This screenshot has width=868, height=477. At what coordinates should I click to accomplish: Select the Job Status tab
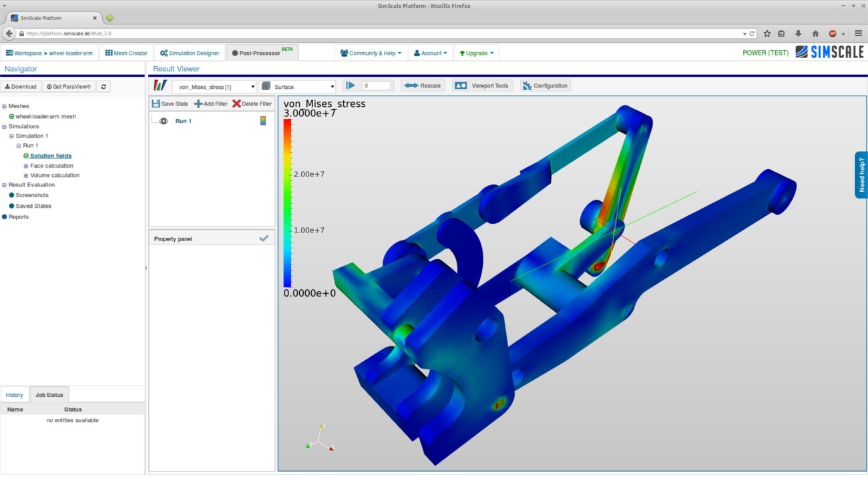[x=49, y=395]
